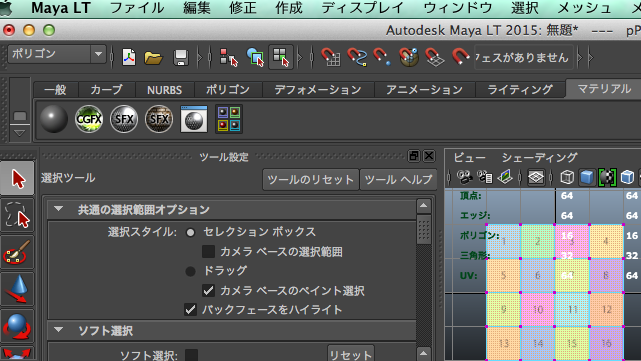Viewport: 641px width, 361px height.
Task: Expand selection mask toolbar arrow
Action: coord(300,57)
